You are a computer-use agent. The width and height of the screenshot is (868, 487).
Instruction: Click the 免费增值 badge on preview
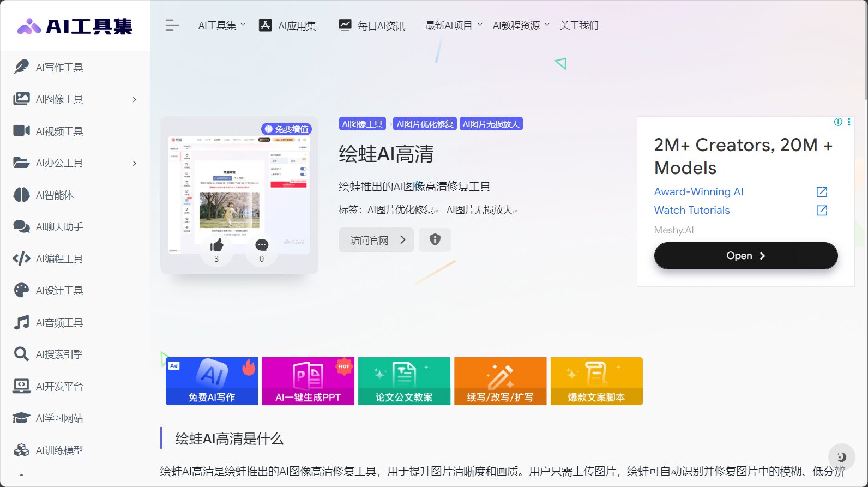[287, 129]
